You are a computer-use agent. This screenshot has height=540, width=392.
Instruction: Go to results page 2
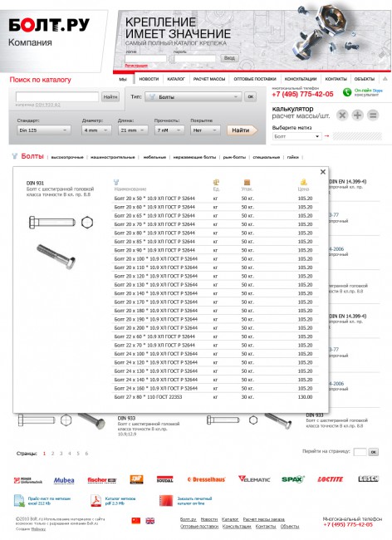click(52, 454)
